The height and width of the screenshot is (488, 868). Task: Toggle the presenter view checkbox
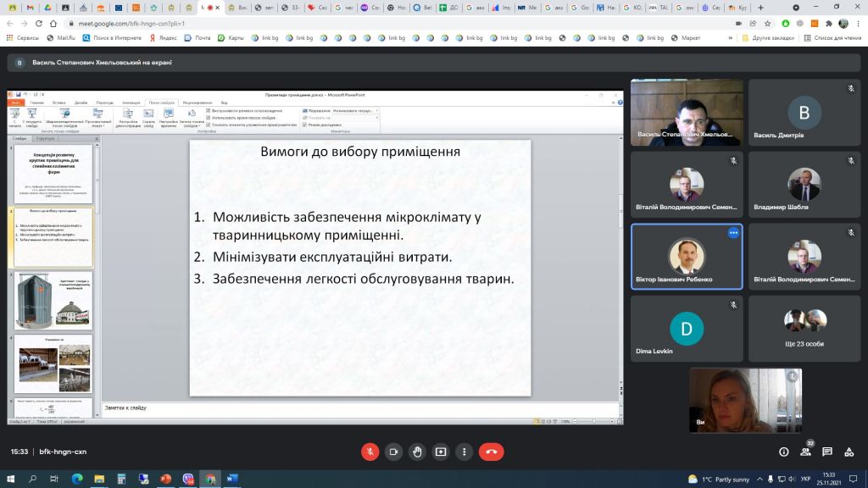click(305, 125)
